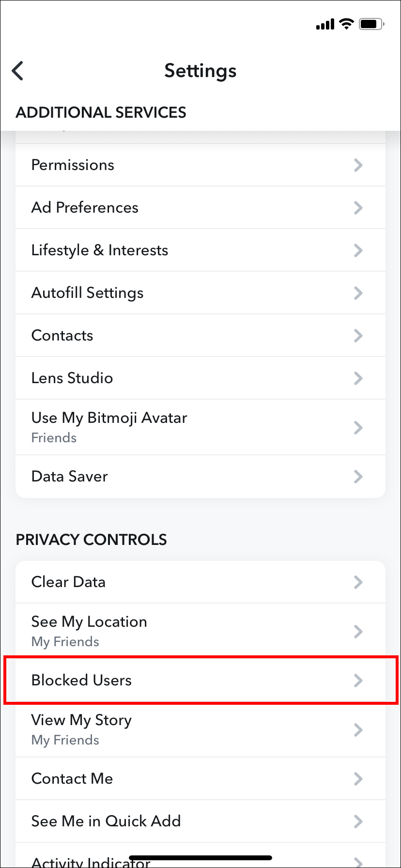
Task: Tap the Wi-Fi status icon
Action: [x=346, y=24]
